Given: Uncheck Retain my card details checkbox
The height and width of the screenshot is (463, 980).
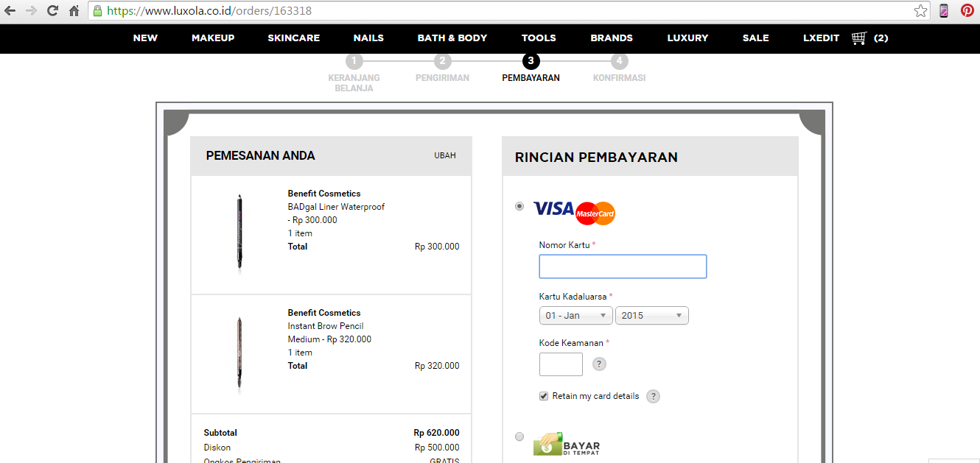Looking at the screenshot, I should tap(544, 396).
